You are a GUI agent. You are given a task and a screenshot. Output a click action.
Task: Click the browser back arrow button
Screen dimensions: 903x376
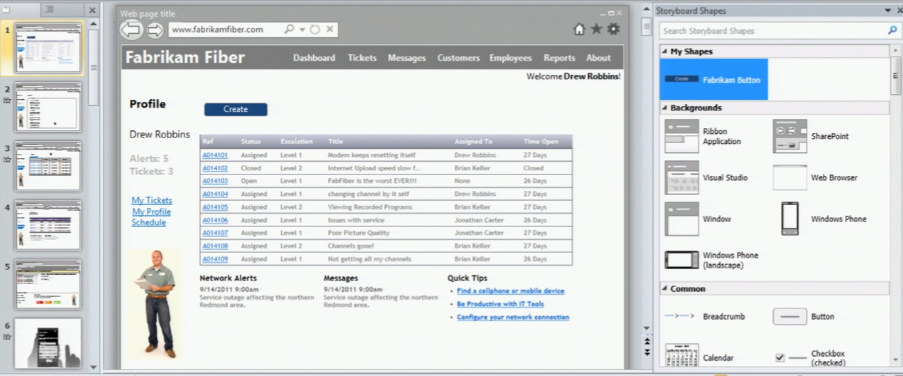coord(131,29)
